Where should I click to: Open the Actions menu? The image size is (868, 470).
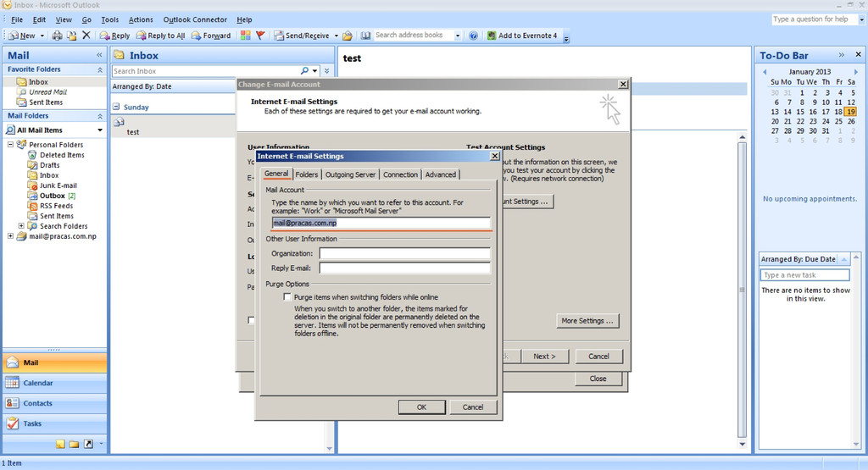[x=141, y=19]
